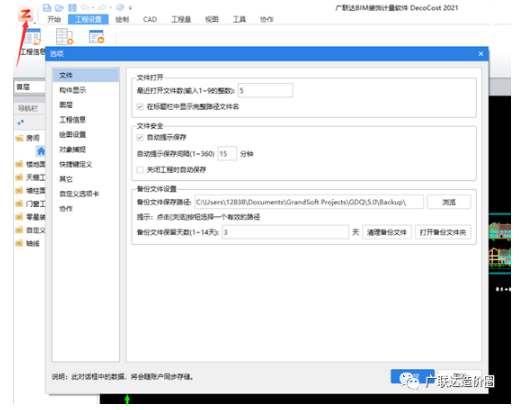519x410 pixels.
Task: Toggle the 自动提示保存 checkbox
Action: tap(140, 137)
